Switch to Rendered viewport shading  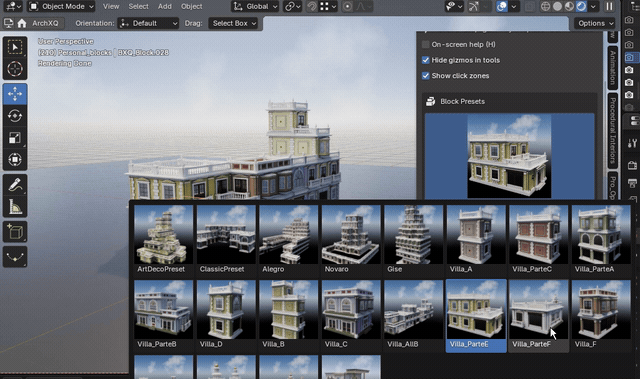[x=581, y=7]
